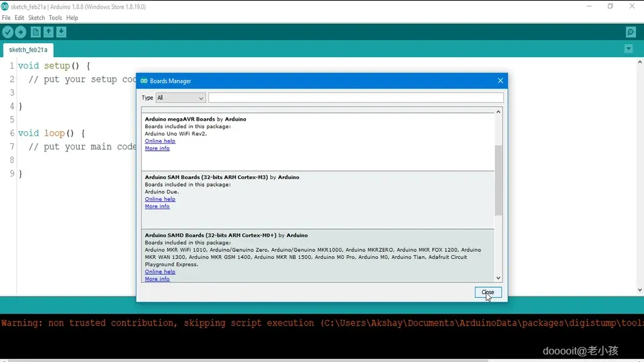644x362 pixels.
Task: Open More info for SAM Boards
Action: (x=157, y=206)
